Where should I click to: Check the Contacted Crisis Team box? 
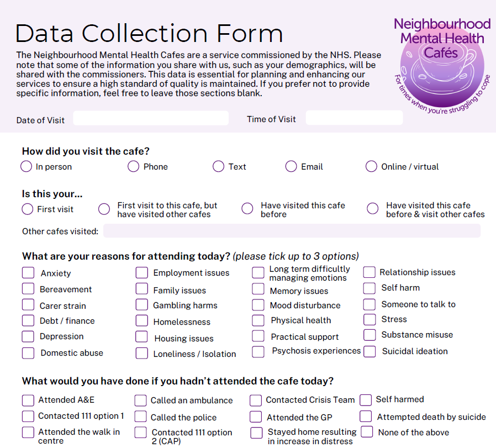click(x=256, y=400)
